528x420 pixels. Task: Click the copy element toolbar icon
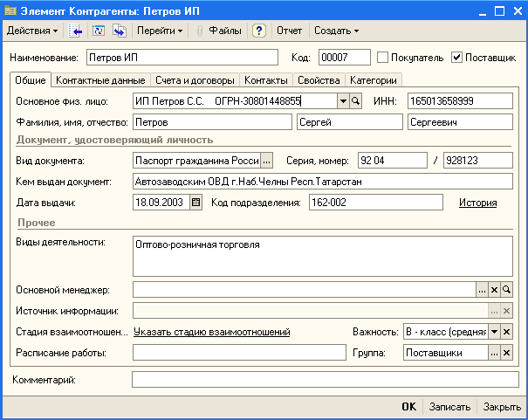120,31
